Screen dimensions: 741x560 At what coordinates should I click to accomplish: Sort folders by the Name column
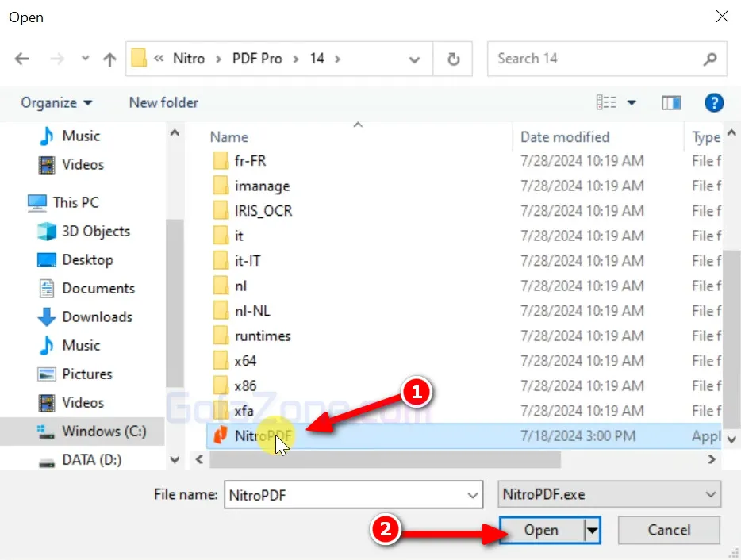click(x=228, y=136)
